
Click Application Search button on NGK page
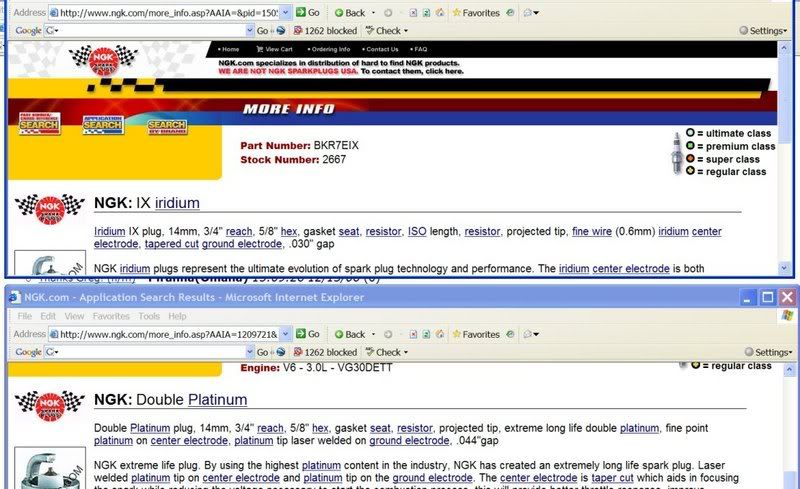(103, 124)
